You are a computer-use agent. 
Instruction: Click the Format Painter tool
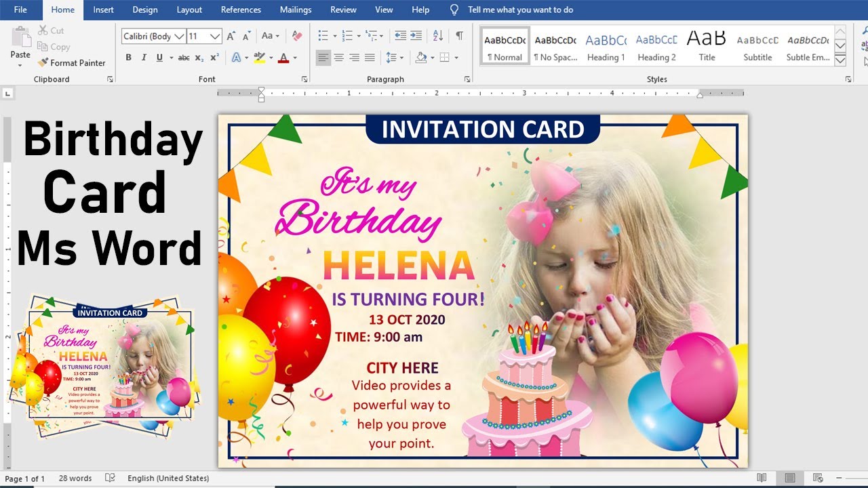pyautogui.click(x=72, y=62)
